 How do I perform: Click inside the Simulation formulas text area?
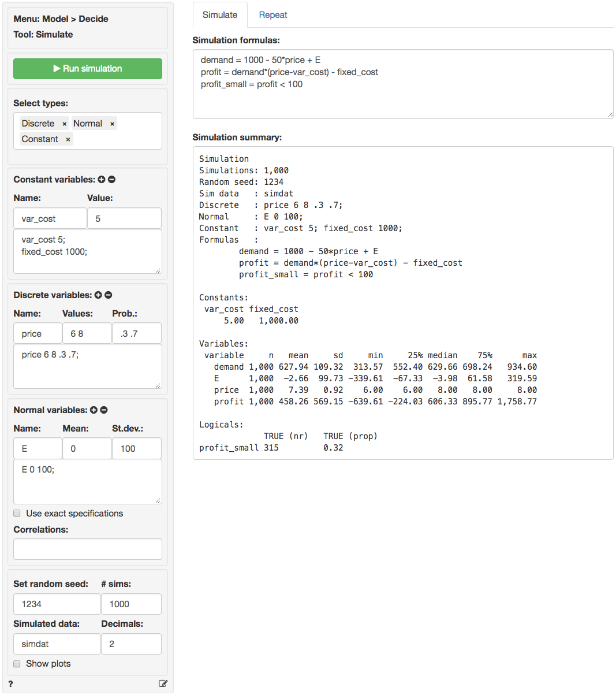point(402,98)
